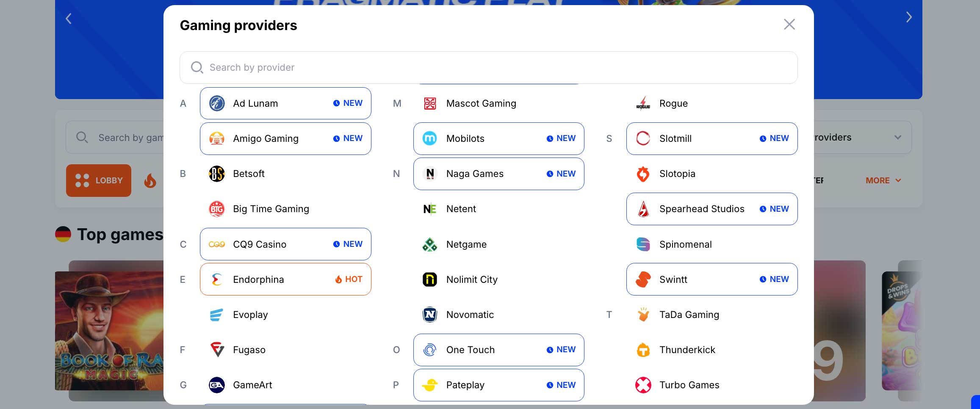
Task: Click the Turbo Games logo icon
Action: [643, 385]
